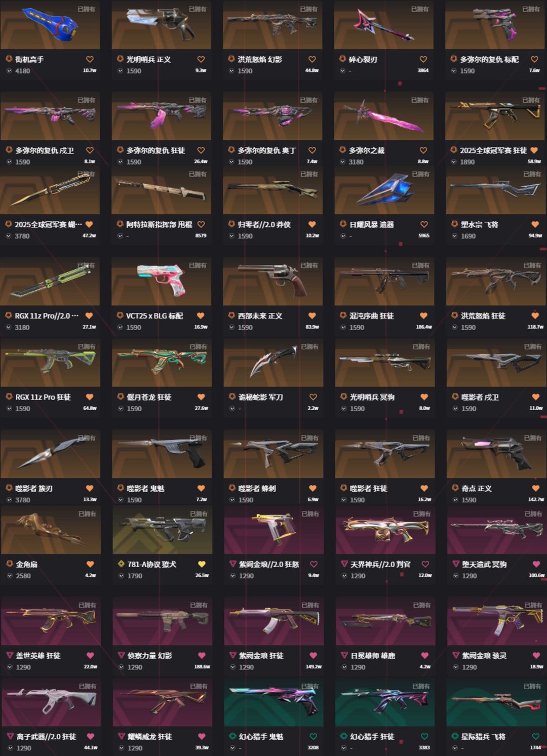Toggle the yellow heart on 781-A协议 獠犬

[202, 564]
